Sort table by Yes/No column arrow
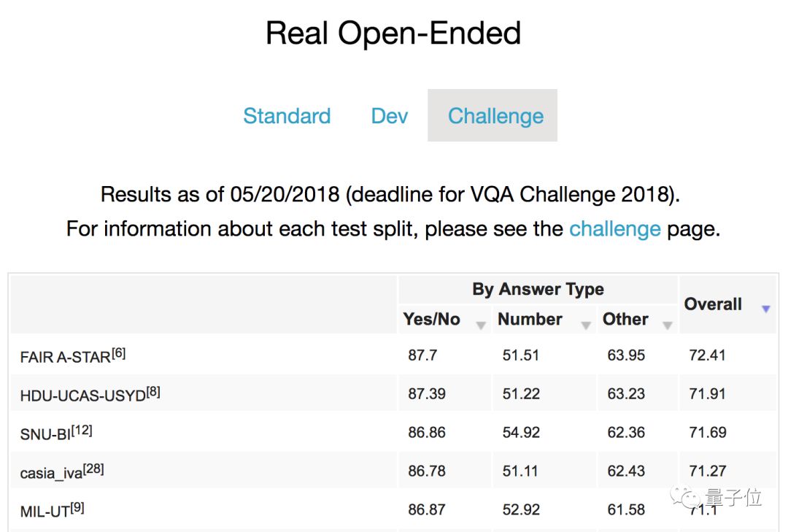The width and height of the screenshot is (788, 532). [x=481, y=325]
